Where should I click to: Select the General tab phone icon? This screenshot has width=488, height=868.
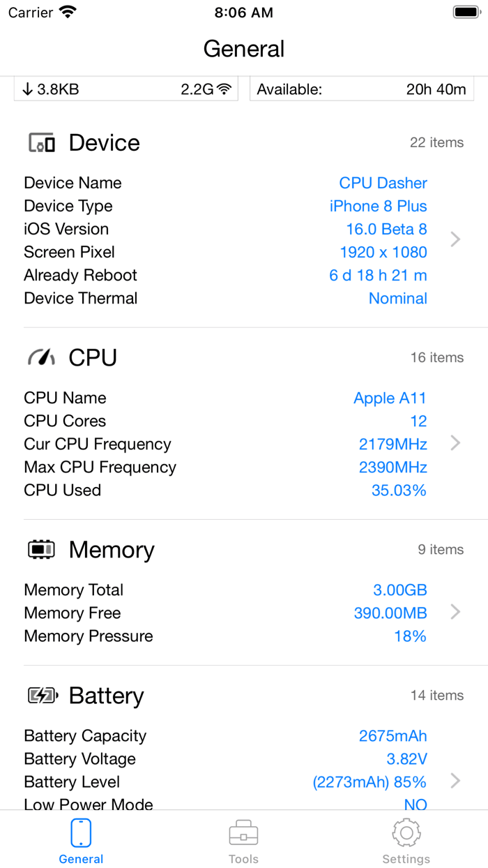81,832
